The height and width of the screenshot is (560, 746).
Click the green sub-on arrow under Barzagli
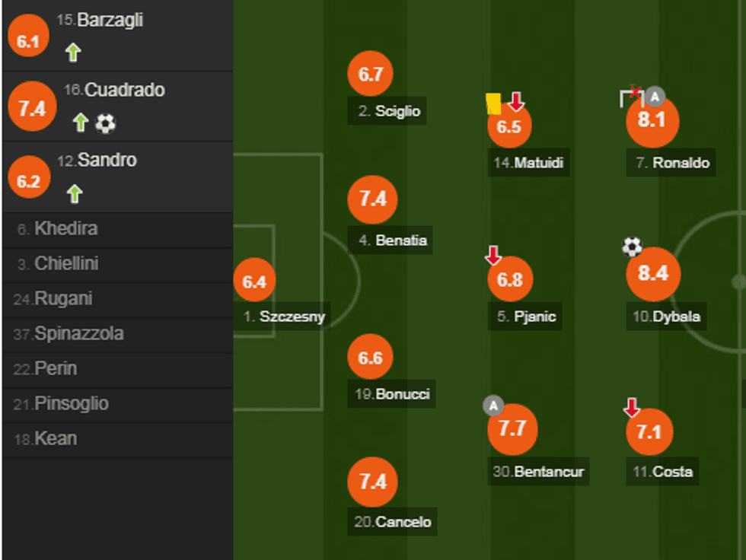(73, 52)
